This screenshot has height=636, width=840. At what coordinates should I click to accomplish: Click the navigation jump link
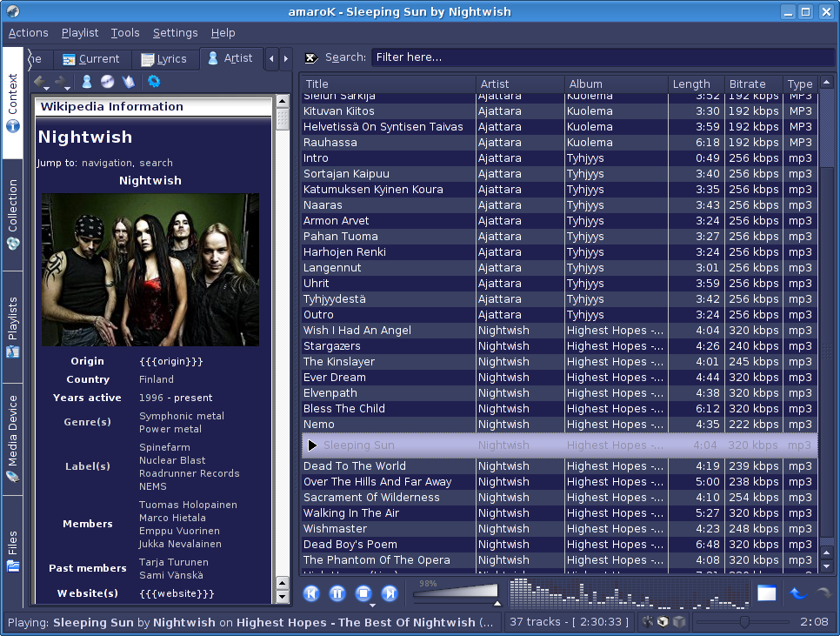pyautogui.click(x=107, y=163)
